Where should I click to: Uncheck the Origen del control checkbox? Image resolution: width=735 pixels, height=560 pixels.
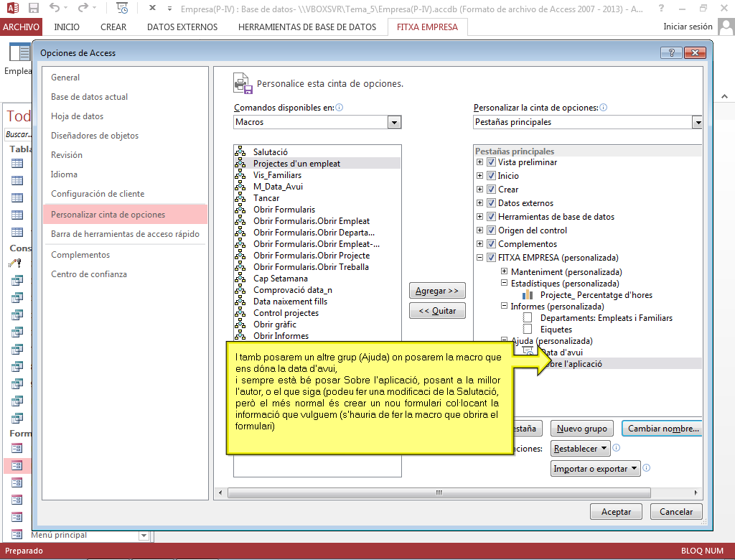coord(491,230)
